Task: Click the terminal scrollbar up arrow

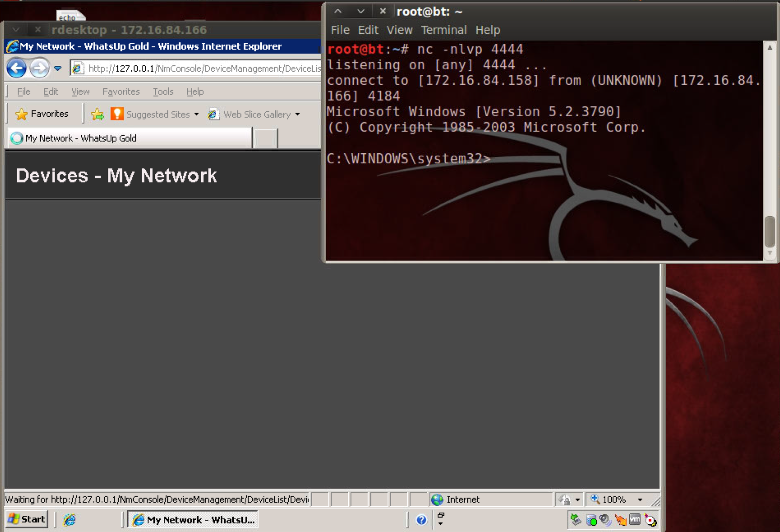Action: point(769,47)
